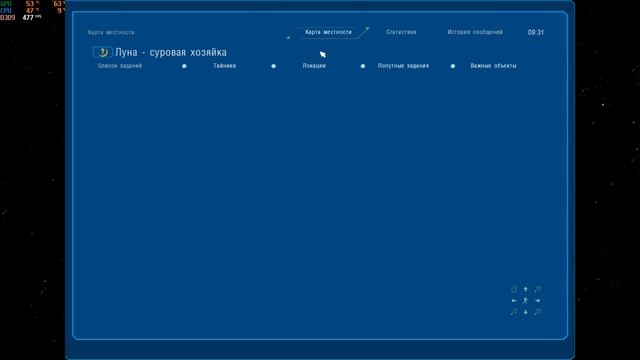Click the Попутные задания label
This screenshot has height=360, width=640.
pos(403,66)
